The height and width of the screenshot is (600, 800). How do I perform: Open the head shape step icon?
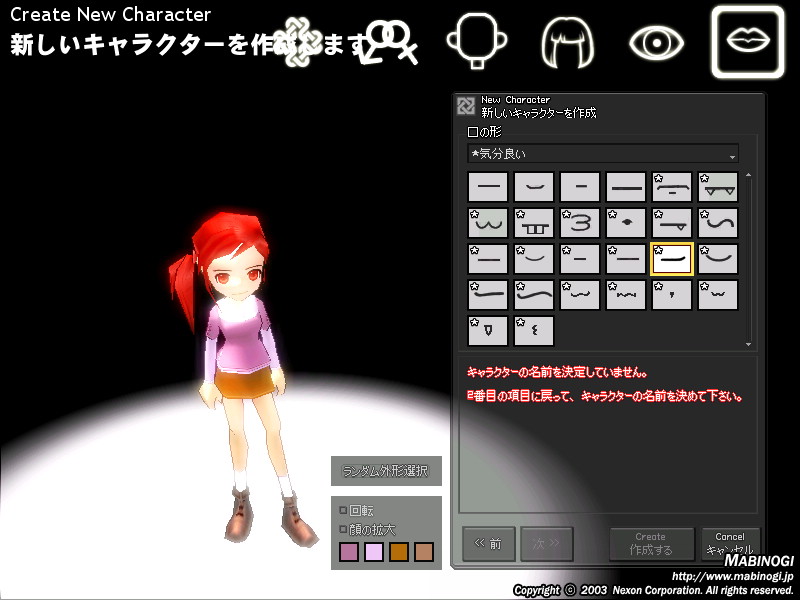(x=477, y=41)
